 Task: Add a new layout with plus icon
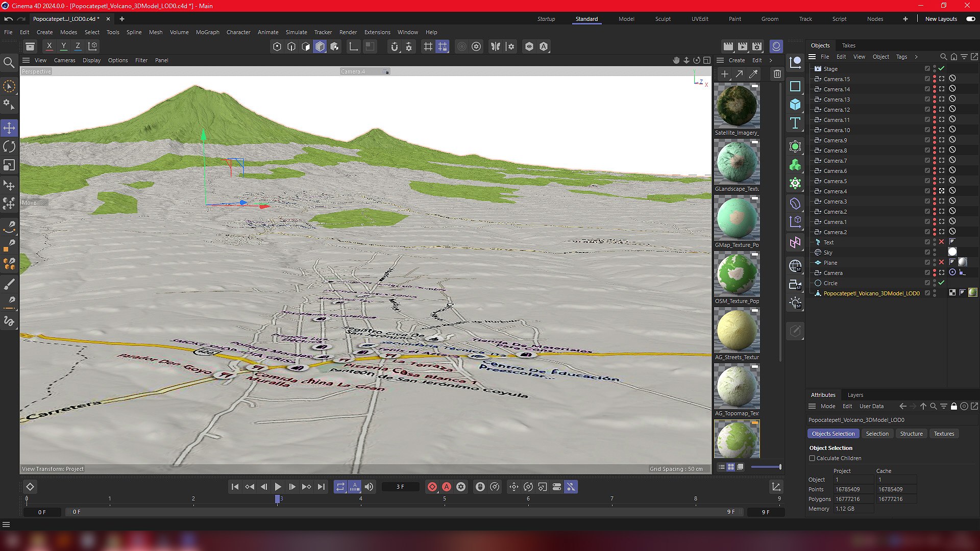[905, 19]
